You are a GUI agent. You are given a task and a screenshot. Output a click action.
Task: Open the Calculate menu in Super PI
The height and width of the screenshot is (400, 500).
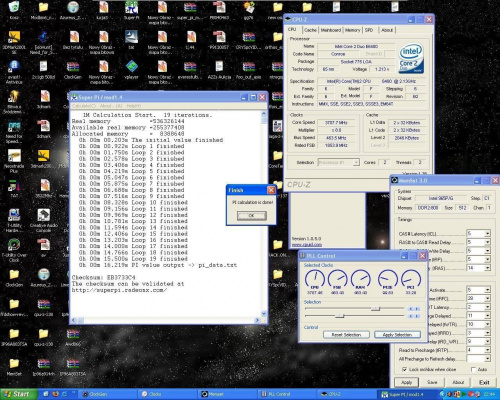tap(83, 106)
